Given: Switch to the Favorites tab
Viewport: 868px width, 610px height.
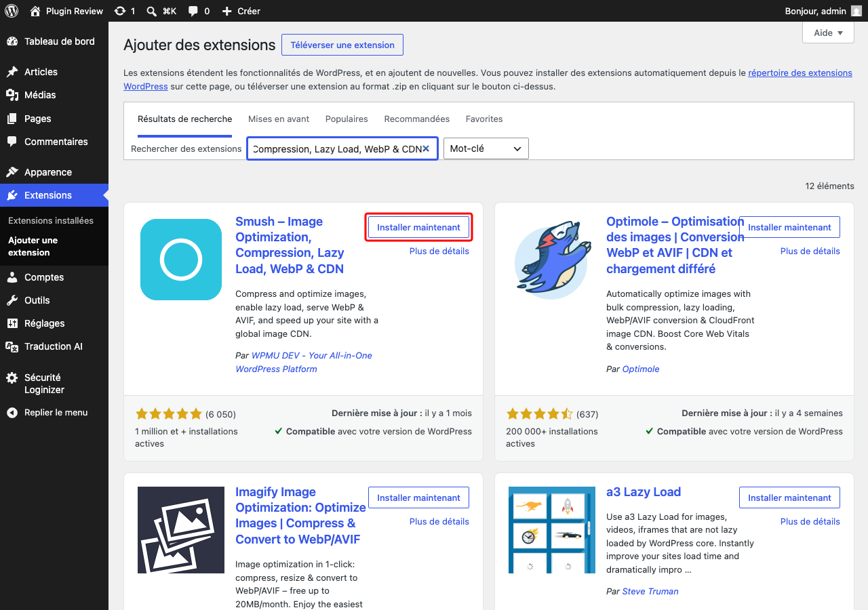Looking at the screenshot, I should click(x=484, y=119).
